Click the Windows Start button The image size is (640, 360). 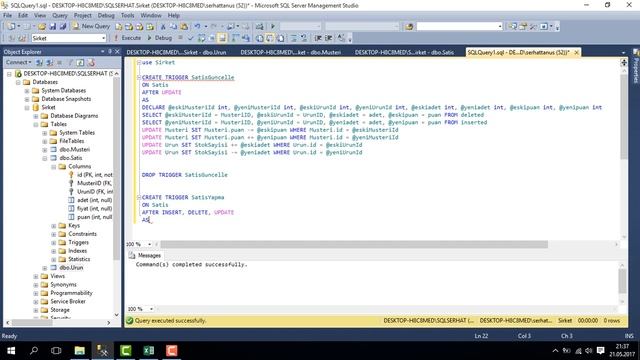point(11,351)
